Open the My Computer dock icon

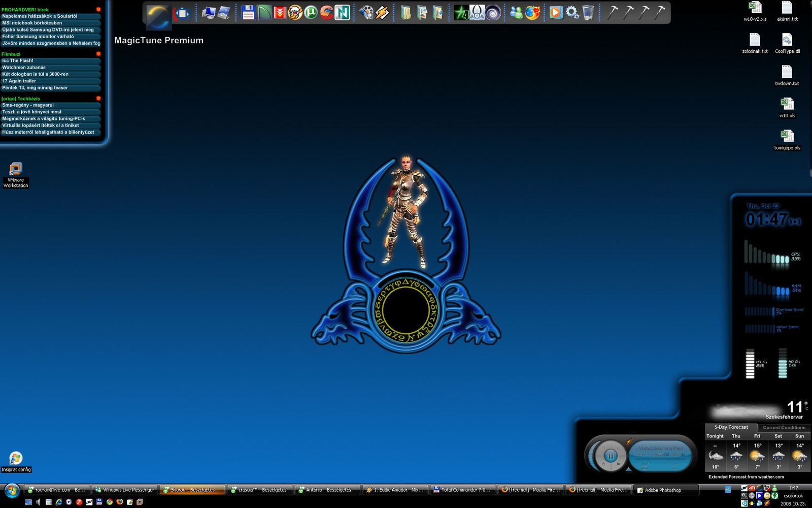pos(209,12)
